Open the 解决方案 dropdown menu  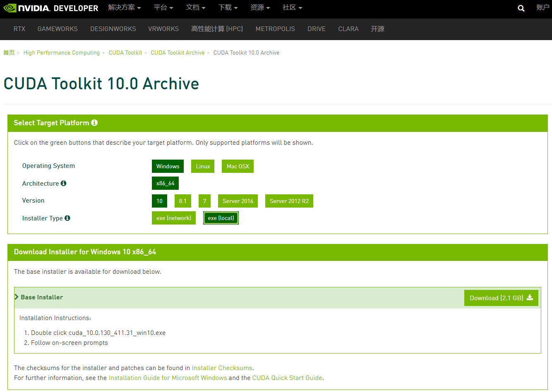pyautogui.click(x=125, y=7)
